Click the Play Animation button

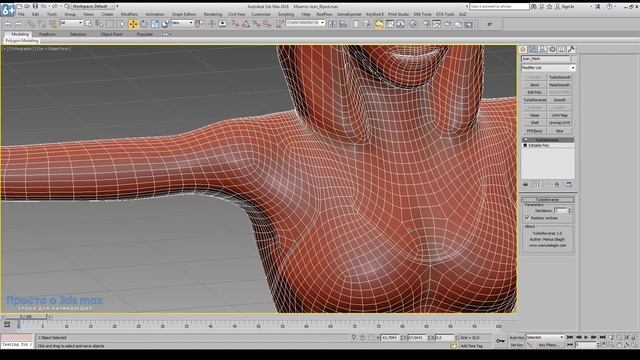586,338
